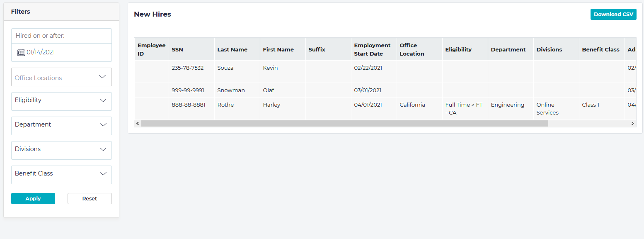
Task: Download the New Hires CSV
Action: coord(613,15)
